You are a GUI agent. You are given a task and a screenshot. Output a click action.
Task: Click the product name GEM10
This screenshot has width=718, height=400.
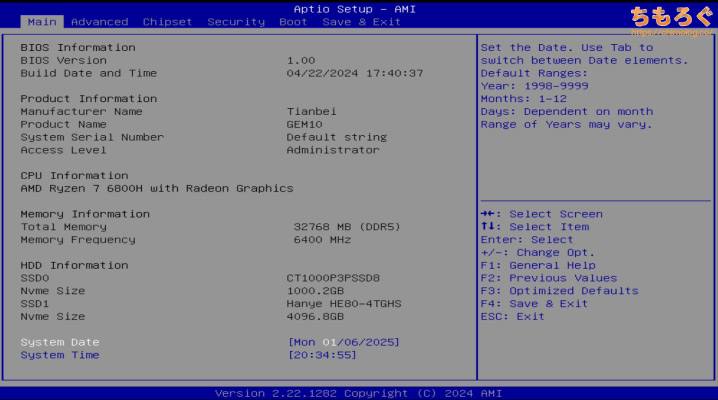[x=305, y=124]
